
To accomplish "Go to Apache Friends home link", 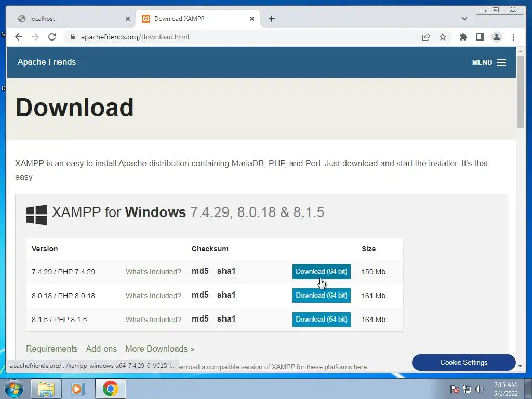I will click(46, 62).
